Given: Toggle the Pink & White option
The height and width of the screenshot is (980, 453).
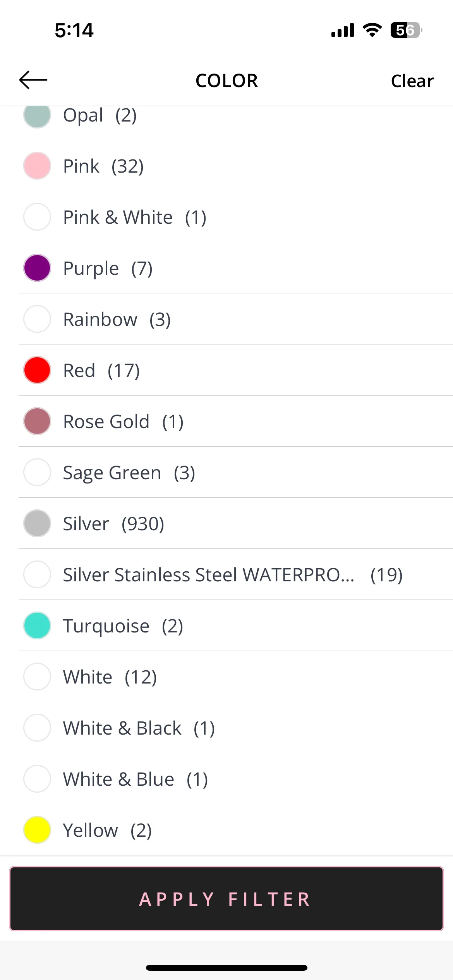Looking at the screenshot, I should [x=236, y=217].
